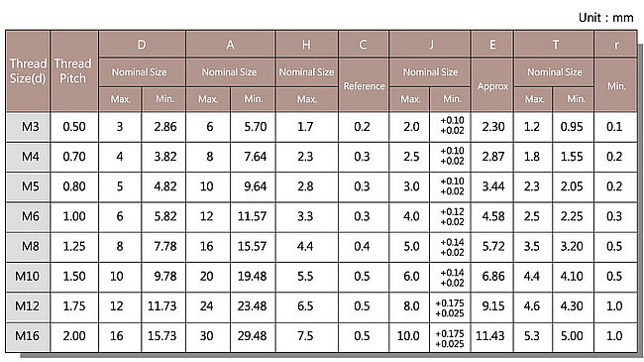Image resolution: width=644 pixels, height=362 pixels.
Task: Select the M6 A min value 11.57
Action: 253,216
